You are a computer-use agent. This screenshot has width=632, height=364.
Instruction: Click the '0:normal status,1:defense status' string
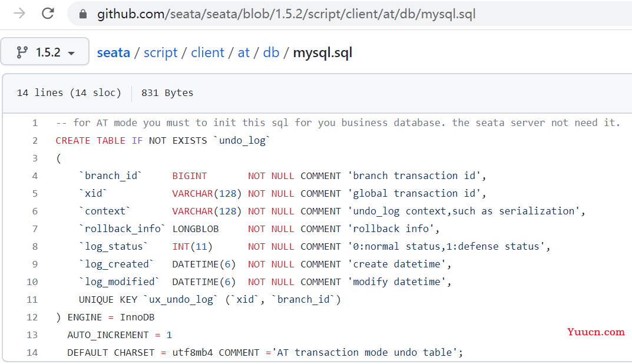point(446,246)
